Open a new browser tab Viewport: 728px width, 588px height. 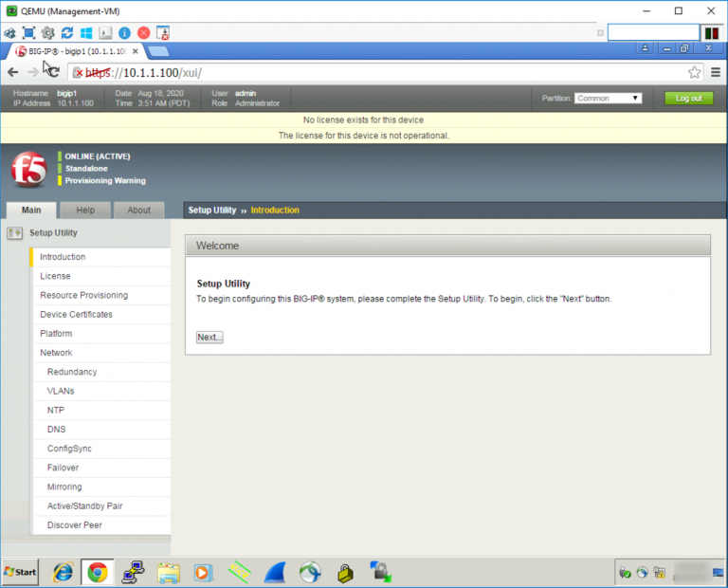[158, 51]
